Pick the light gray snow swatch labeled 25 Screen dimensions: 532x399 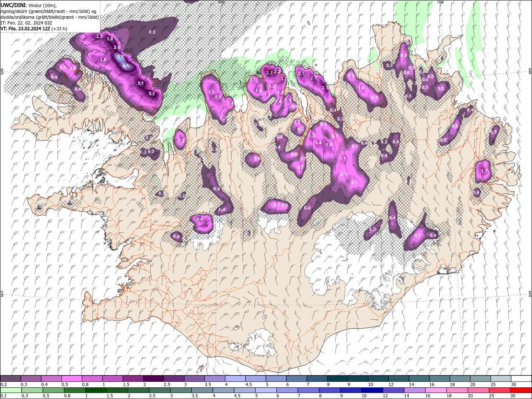click(x=500, y=378)
